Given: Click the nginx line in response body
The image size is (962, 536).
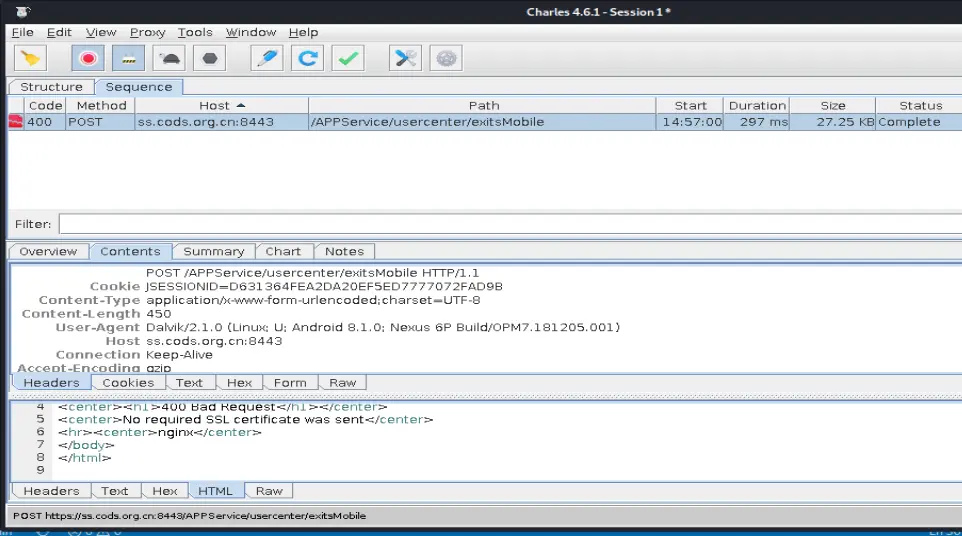Looking at the screenshot, I should tap(160, 432).
